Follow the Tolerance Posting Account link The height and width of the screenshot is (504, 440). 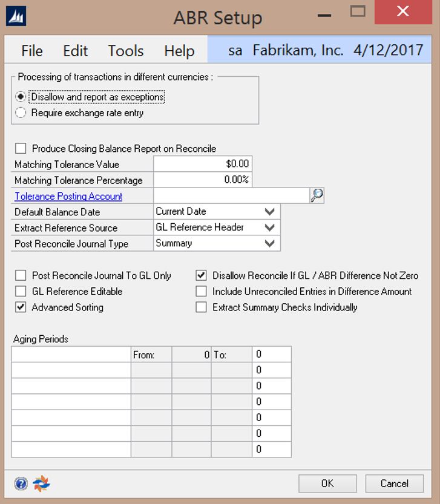click(68, 196)
